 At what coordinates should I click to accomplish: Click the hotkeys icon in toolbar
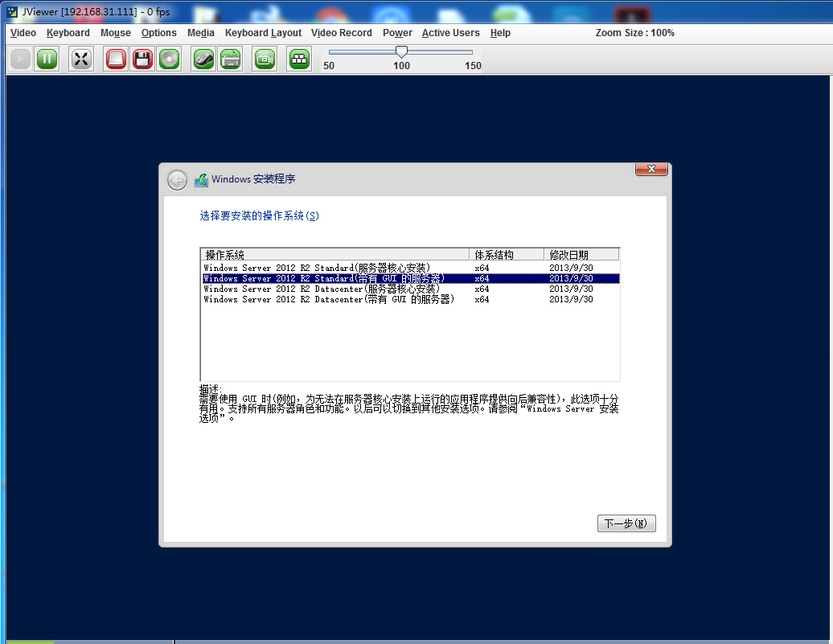299,59
